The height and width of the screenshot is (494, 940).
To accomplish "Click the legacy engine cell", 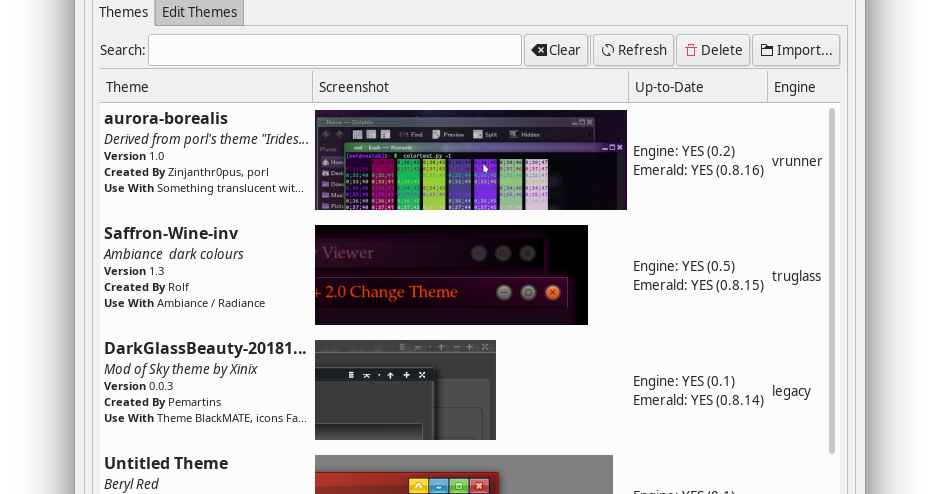I will click(x=791, y=391).
